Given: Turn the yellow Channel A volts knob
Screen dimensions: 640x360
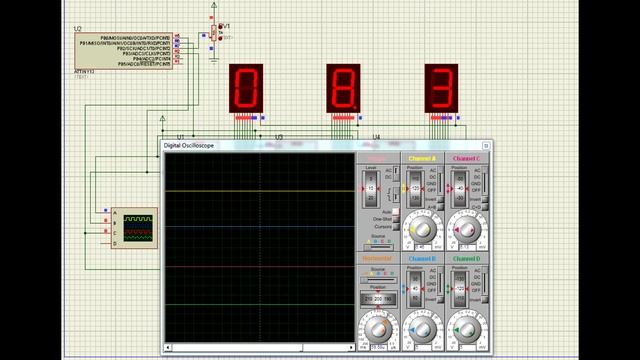Looking at the screenshot, I should [x=422, y=230].
